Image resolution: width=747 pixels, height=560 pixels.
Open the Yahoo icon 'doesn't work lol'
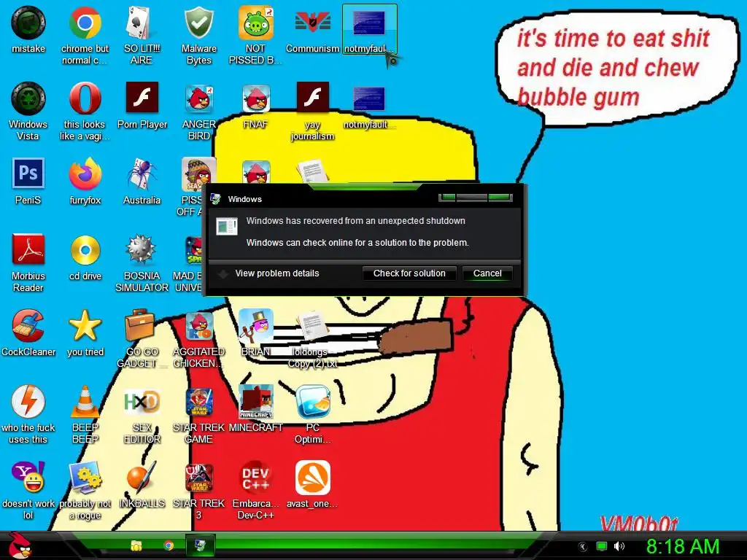28,489
